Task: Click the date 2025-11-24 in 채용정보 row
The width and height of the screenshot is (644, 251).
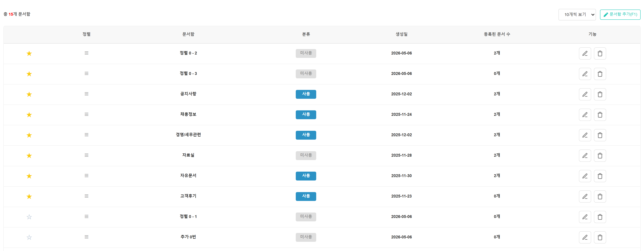Action: pyautogui.click(x=402, y=114)
